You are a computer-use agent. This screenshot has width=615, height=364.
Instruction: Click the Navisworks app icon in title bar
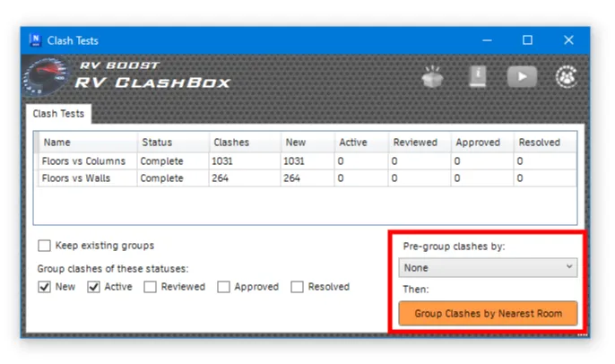[x=36, y=40]
